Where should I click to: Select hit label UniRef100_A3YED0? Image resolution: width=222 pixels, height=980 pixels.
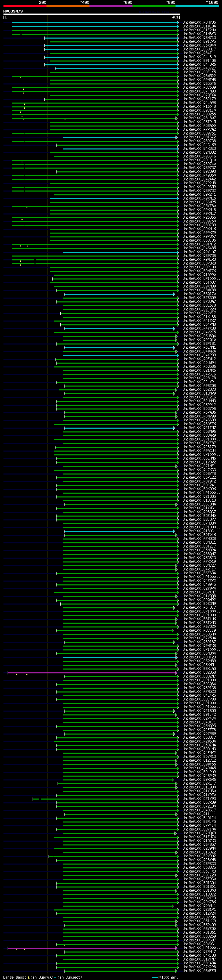pyautogui.click(x=199, y=929)
